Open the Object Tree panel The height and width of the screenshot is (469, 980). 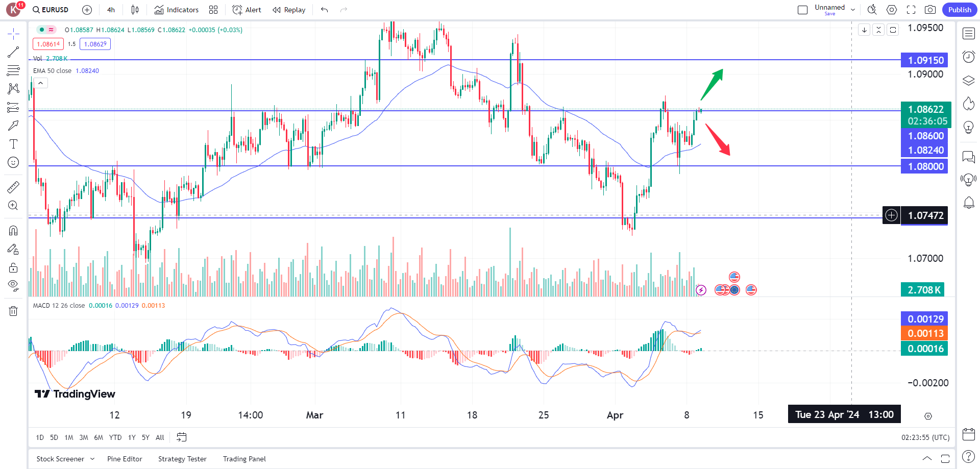[x=968, y=80]
